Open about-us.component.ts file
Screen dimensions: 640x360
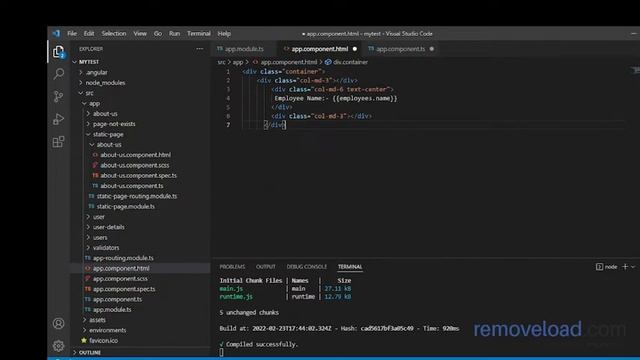(141, 186)
